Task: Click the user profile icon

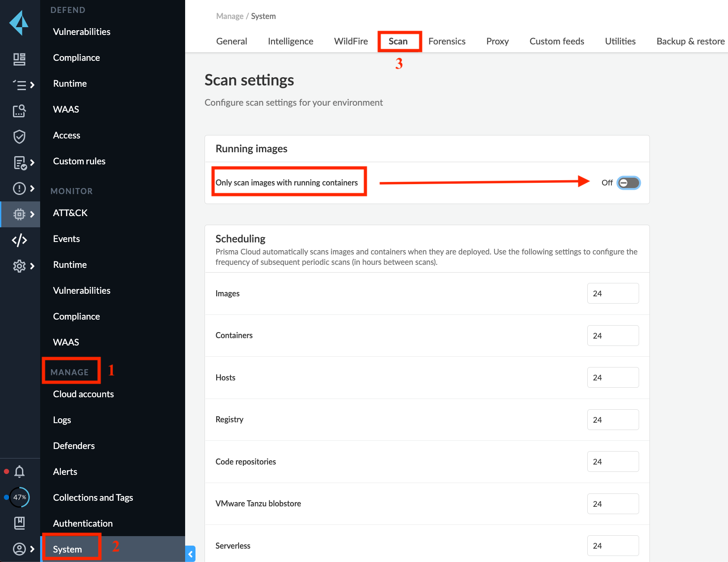Action: (19, 549)
